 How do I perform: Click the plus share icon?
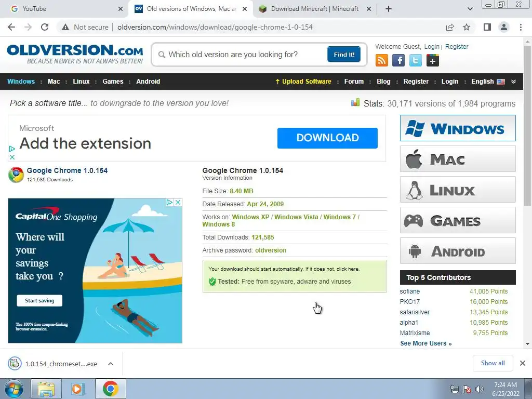point(433,60)
